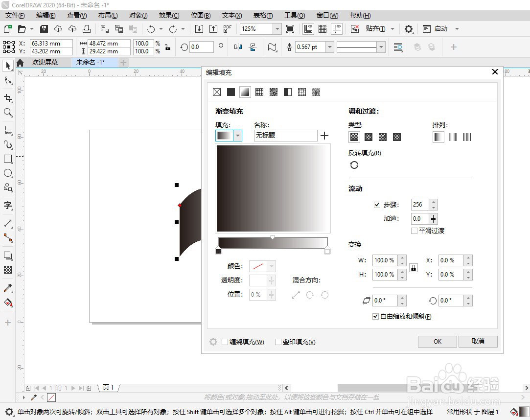Open the Edit menu

tap(46, 15)
